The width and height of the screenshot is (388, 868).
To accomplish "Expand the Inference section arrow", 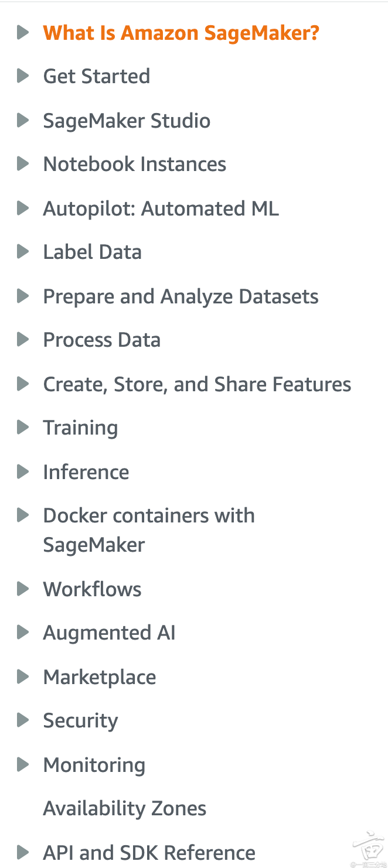I will tap(23, 472).
